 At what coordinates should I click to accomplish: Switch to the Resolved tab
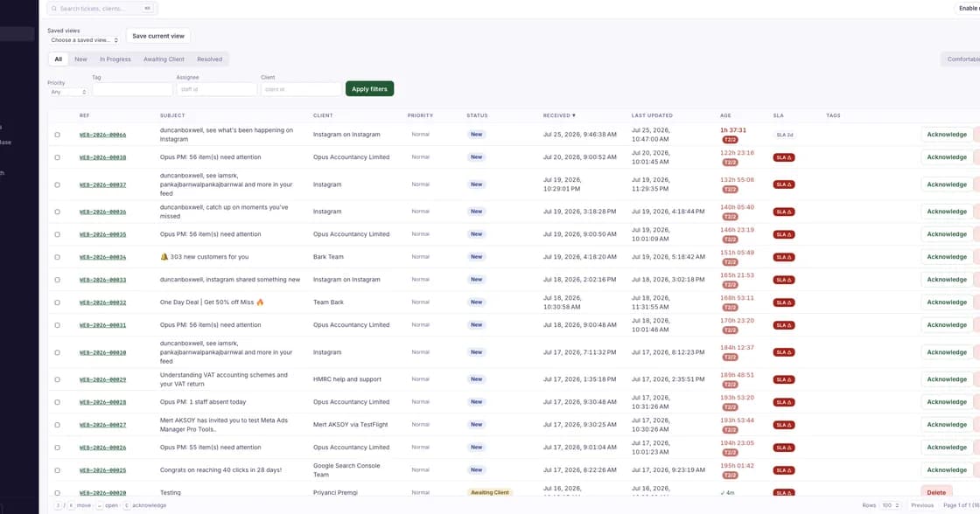[209, 59]
